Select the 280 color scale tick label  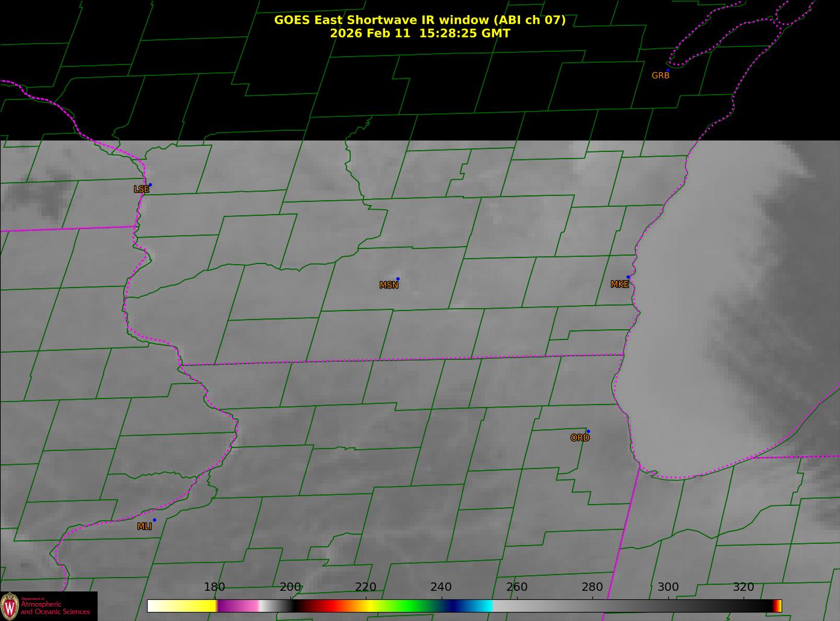(x=592, y=587)
